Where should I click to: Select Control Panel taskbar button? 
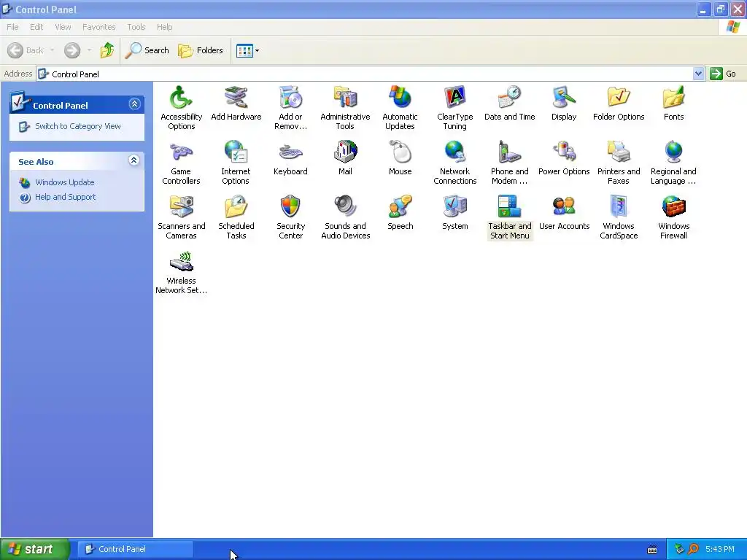pos(135,549)
